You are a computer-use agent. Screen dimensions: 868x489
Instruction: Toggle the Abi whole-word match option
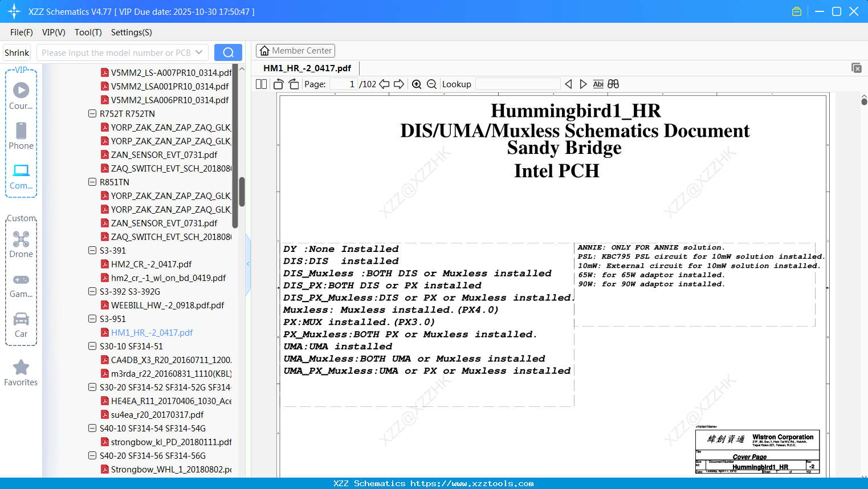click(x=598, y=84)
